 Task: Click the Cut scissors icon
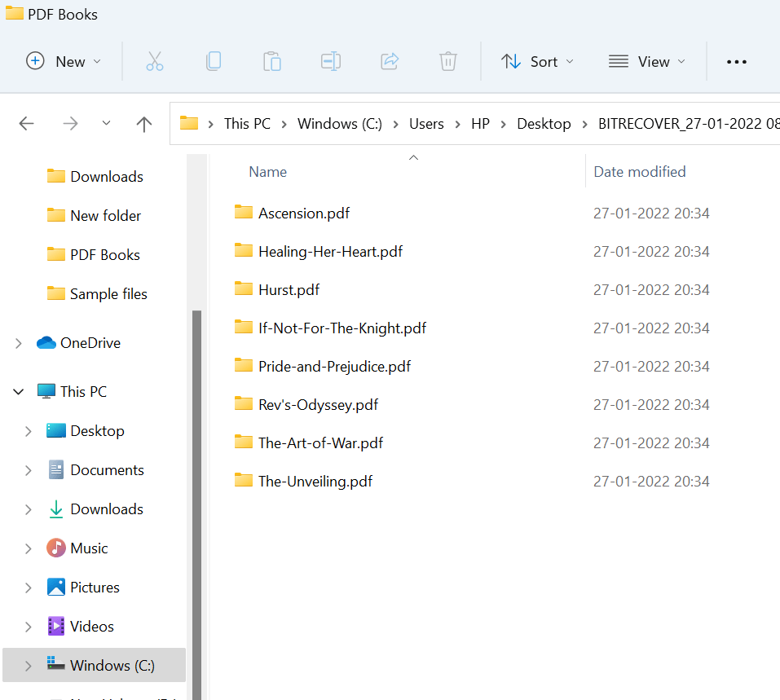(x=155, y=61)
